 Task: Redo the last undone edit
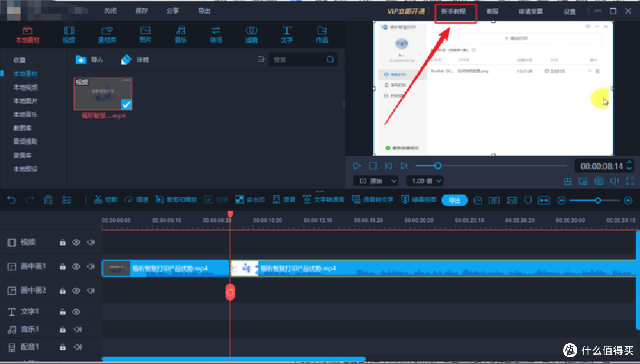pyautogui.click(x=30, y=200)
